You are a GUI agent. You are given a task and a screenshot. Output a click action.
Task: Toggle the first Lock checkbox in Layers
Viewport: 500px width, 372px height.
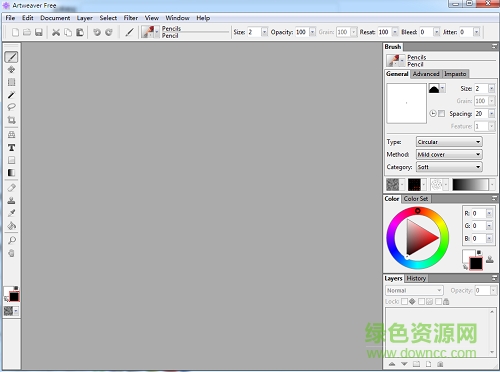[404, 301]
